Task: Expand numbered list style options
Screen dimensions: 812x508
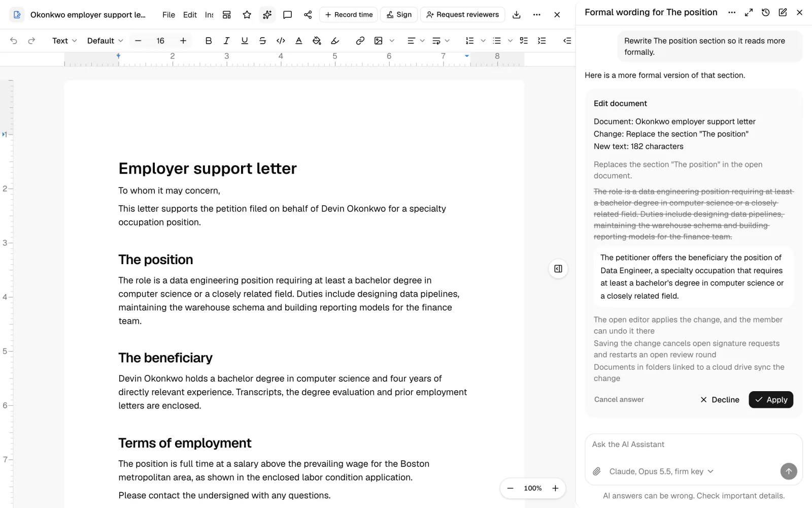Action: point(483,41)
